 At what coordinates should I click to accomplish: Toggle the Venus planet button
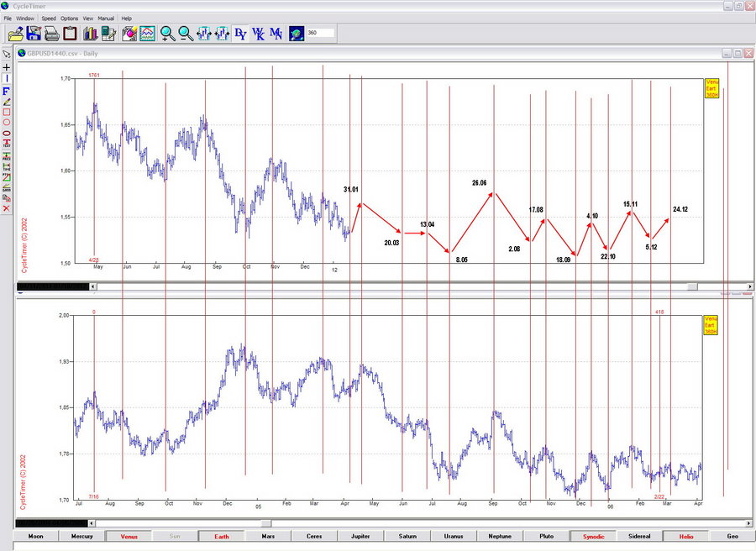tap(129, 536)
